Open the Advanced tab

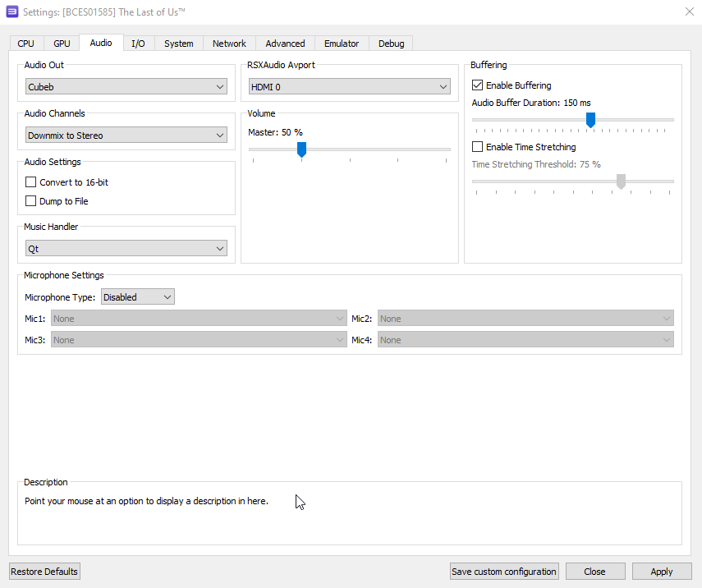285,44
